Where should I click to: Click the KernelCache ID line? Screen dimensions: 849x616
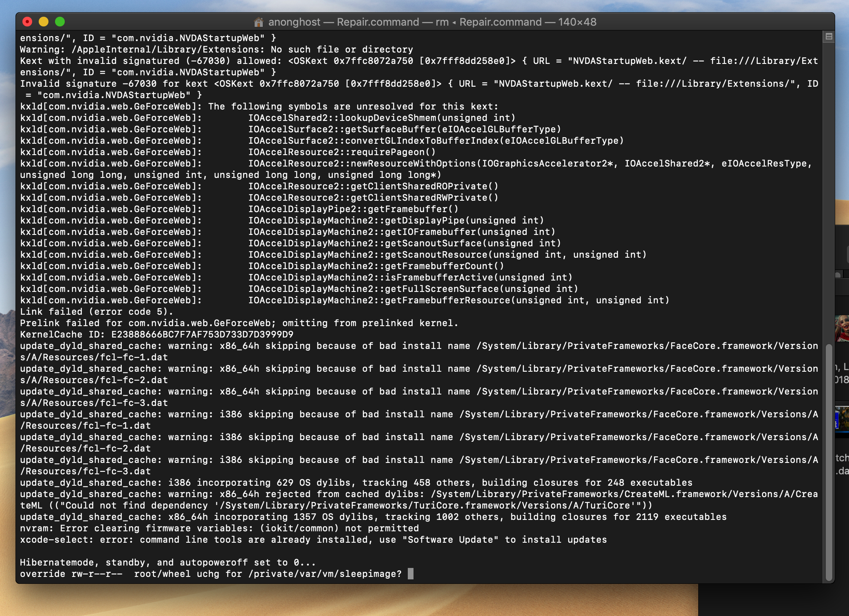156,334
